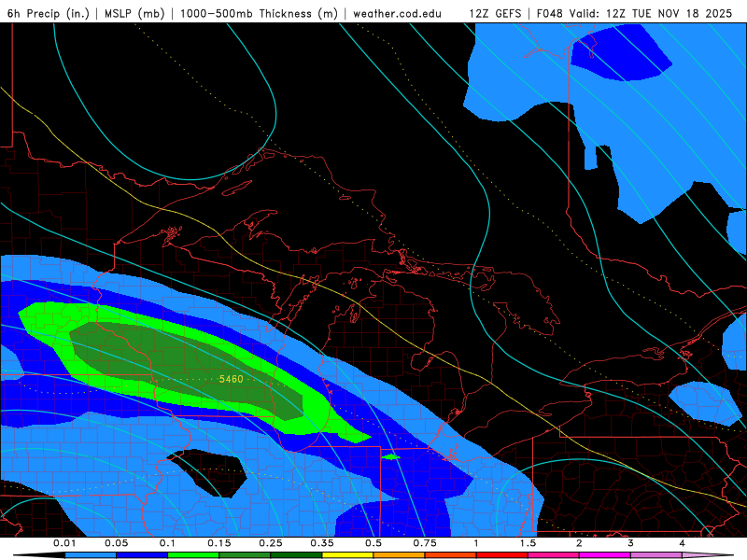Click the dark green 0.25–0.35 legend swatch
The height and width of the screenshot is (560, 747).
pyautogui.click(x=296, y=555)
